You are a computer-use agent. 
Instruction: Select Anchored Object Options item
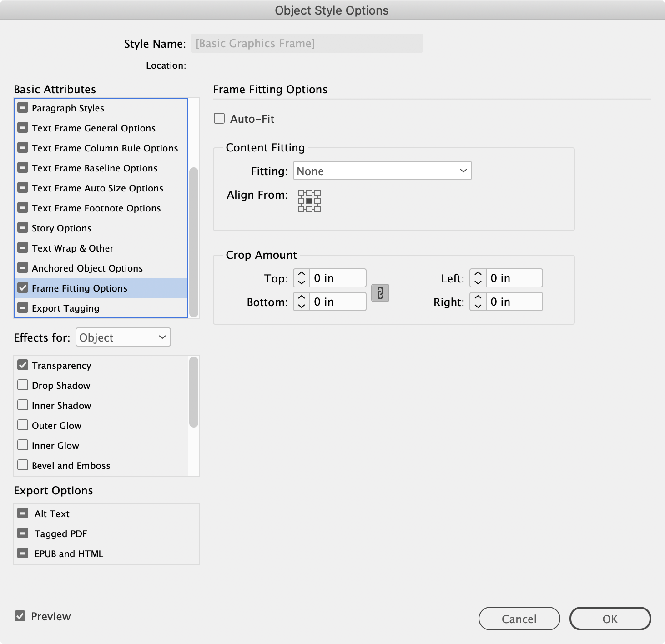click(101, 268)
